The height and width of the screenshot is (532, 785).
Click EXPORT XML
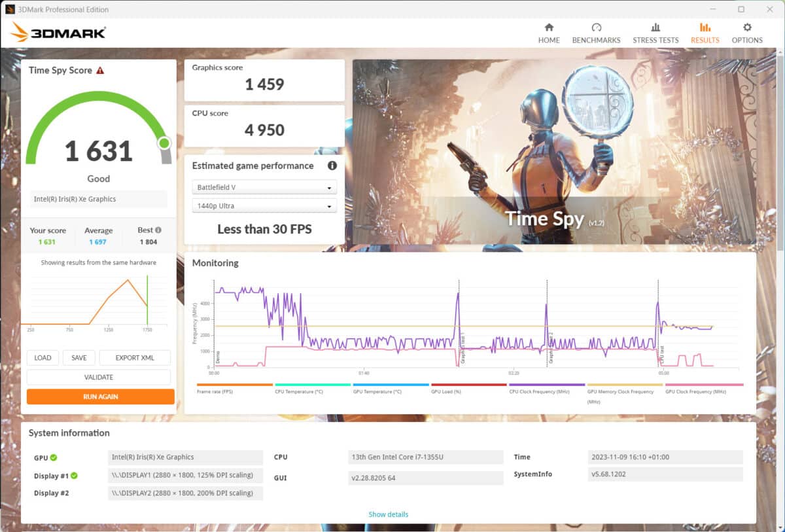click(x=135, y=358)
